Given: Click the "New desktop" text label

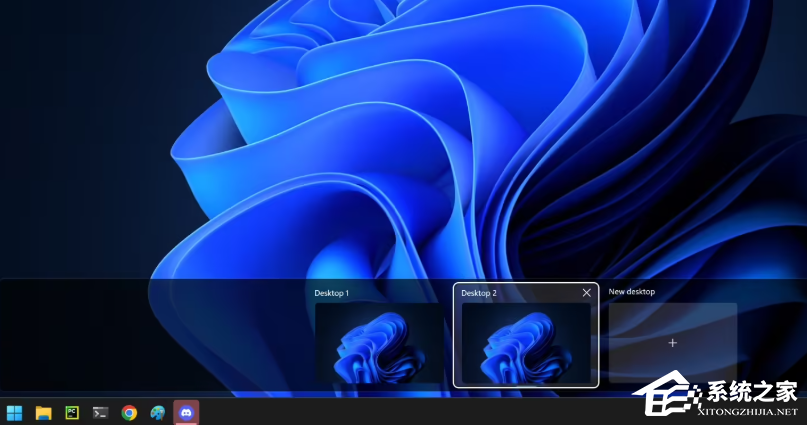Looking at the screenshot, I should click(632, 291).
